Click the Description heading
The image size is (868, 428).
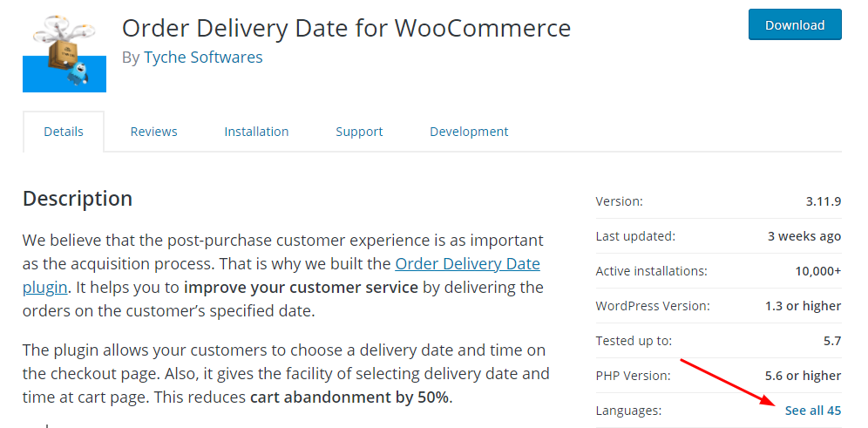78,199
